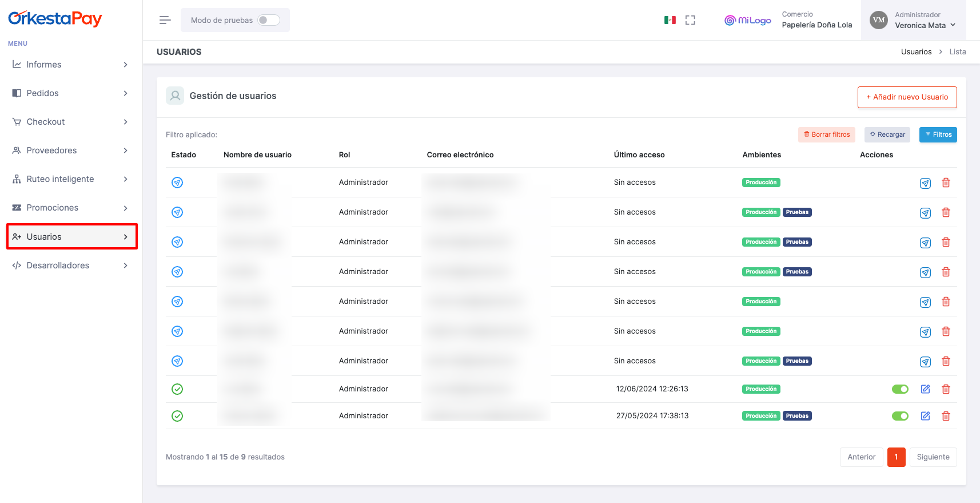Click the Usuarios breadcrumb link
Screen dimensions: 980x503
coord(916,52)
